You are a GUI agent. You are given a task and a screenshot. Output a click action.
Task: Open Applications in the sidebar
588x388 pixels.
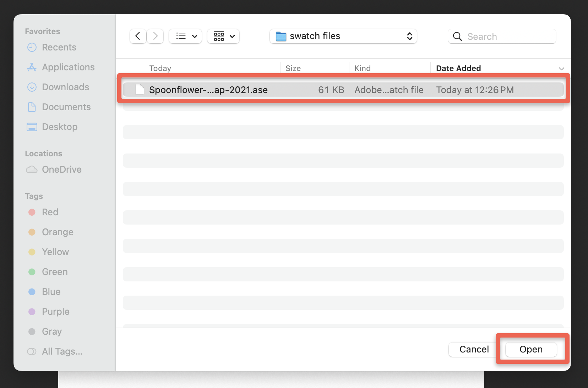point(68,67)
